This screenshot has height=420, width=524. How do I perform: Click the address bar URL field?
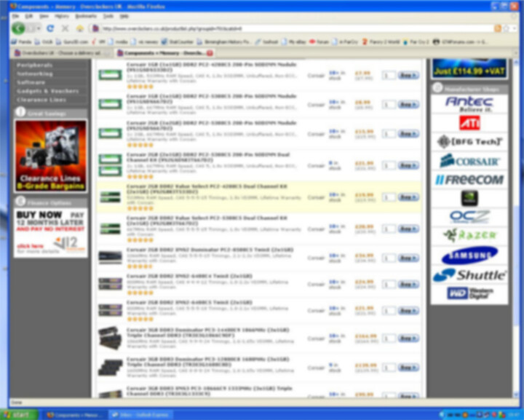tap(291, 28)
